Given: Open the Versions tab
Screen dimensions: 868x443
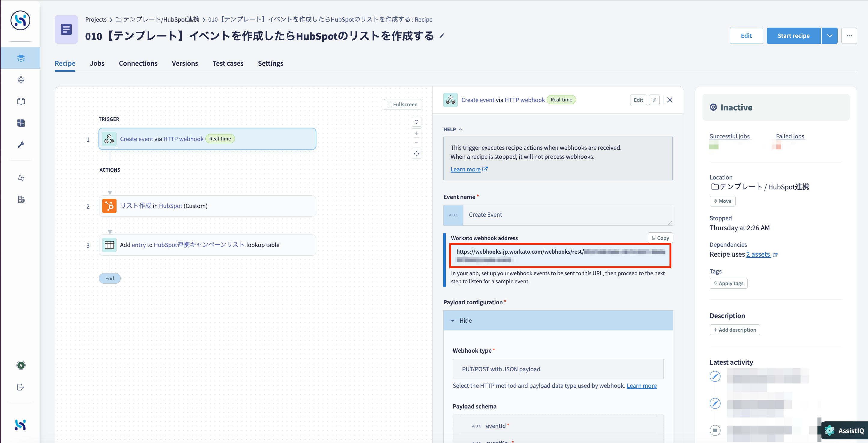Looking at the screenshot, I should (x=185, y=63).
